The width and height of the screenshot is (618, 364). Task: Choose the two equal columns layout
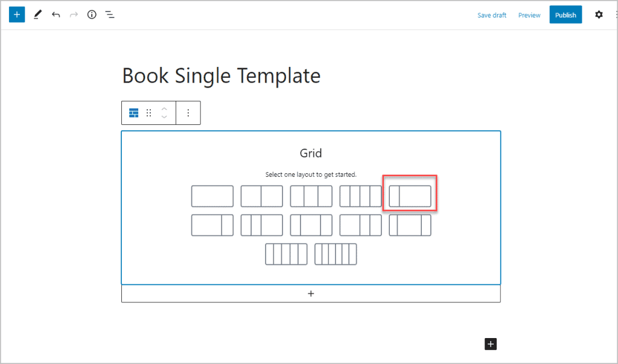coord(262,196)
